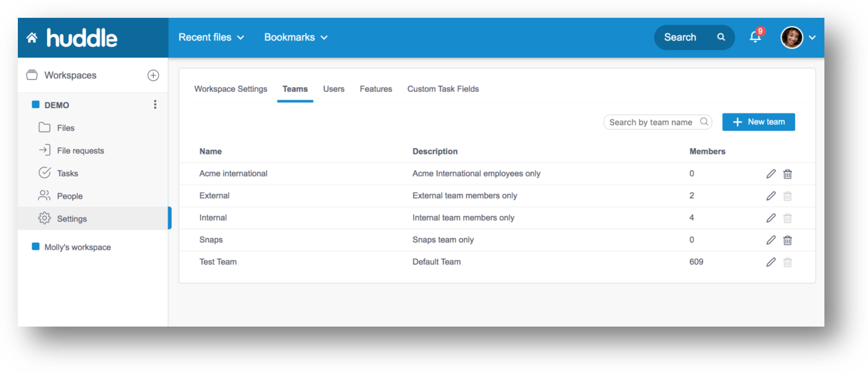
Task: Open the Custom Task Fields tab
Action: coord(443,89)
